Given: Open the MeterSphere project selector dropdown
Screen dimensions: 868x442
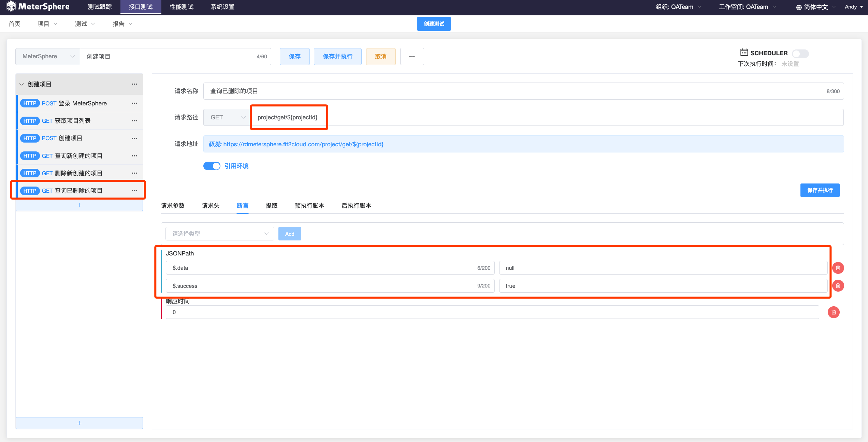Looking at the screenshot, I should [48, 57].
